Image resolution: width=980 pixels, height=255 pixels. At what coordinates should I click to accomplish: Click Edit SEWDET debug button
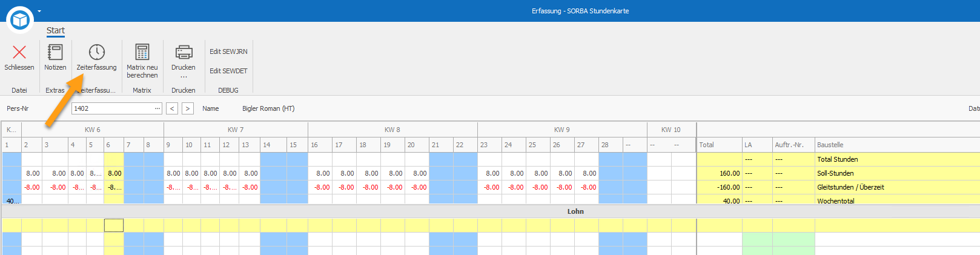coord(228,71)
